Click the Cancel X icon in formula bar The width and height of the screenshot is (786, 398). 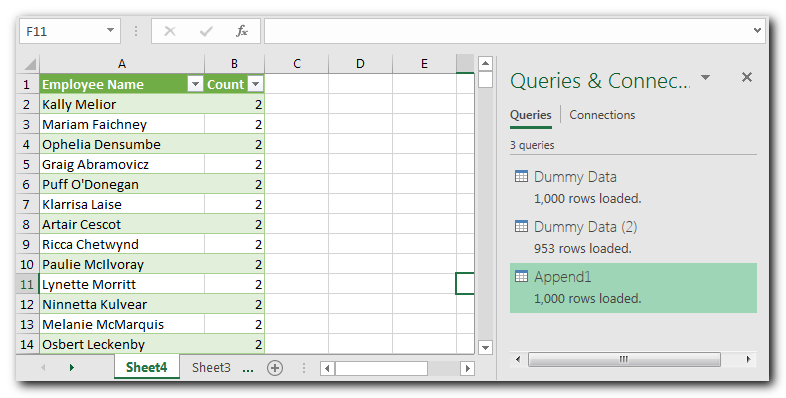click(x=170, y=32)
